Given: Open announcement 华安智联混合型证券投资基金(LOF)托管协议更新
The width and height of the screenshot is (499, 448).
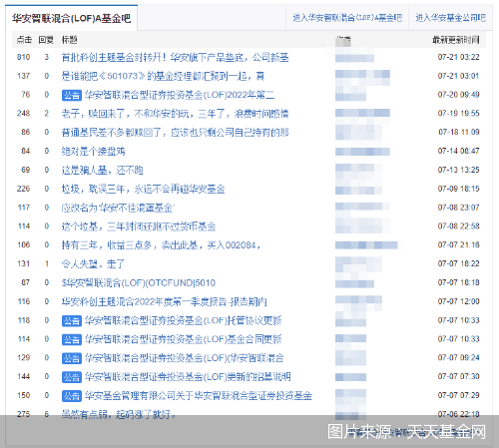Looking at the screenshot, I should pyautogui.click(x=183, y=320).
